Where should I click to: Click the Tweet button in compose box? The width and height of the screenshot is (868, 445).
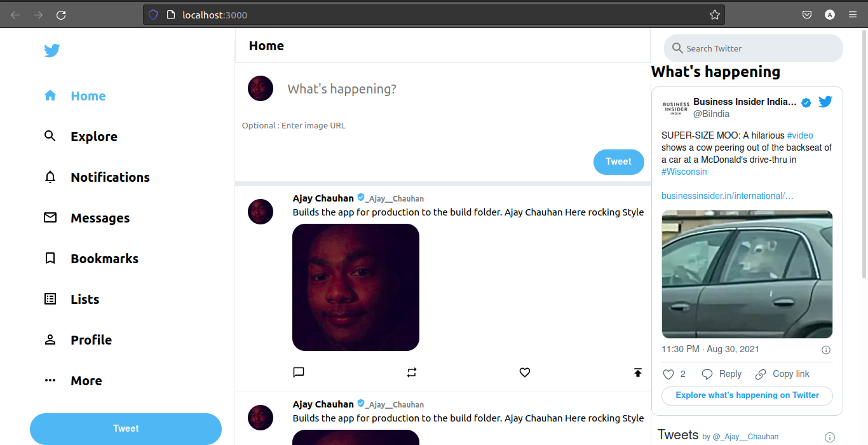[x=619, y=161]
